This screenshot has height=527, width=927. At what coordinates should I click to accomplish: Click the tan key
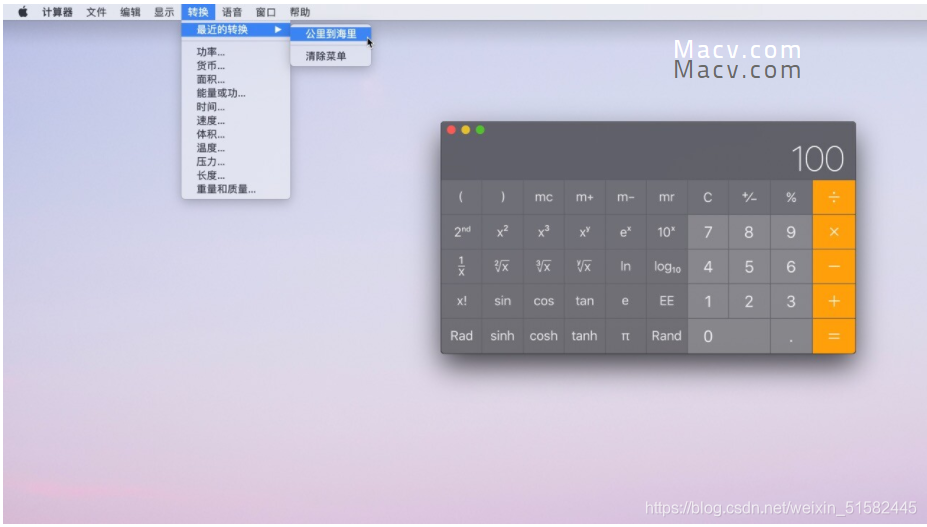(x=585, y=301)
